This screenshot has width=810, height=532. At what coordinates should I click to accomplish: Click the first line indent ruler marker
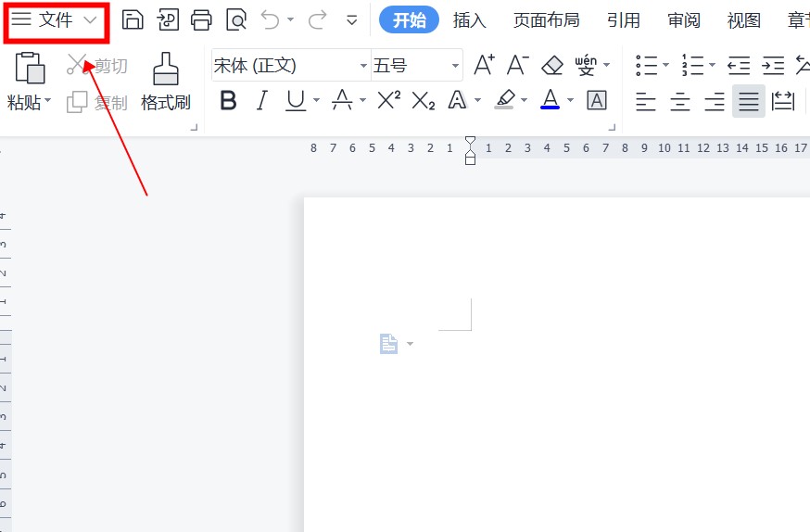click(470, 142)
